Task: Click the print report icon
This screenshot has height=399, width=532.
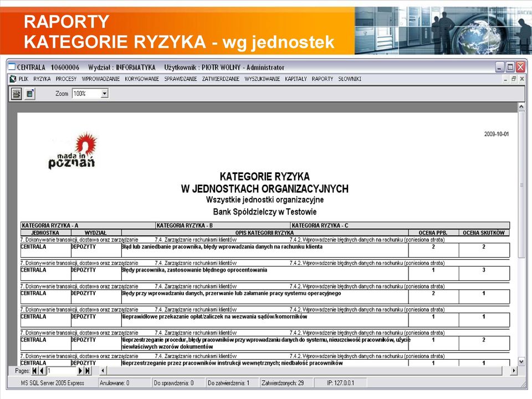Action: tap(16, 94)
